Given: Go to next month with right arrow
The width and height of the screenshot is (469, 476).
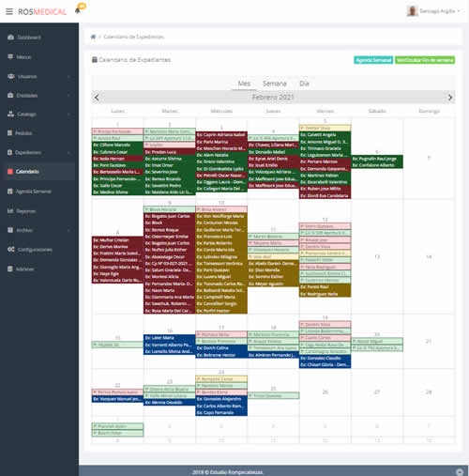Looking at the screenshot, I should coord(450,98).
